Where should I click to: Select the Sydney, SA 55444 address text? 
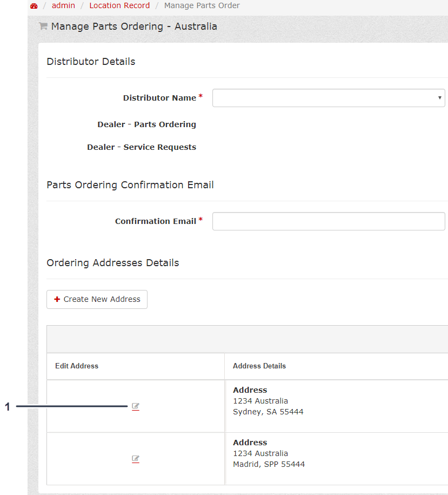click(x=268, y=412)
